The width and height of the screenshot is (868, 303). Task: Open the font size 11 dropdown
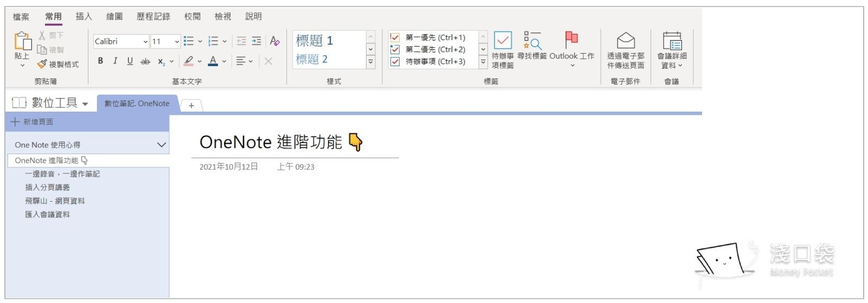tap(177, 42)
